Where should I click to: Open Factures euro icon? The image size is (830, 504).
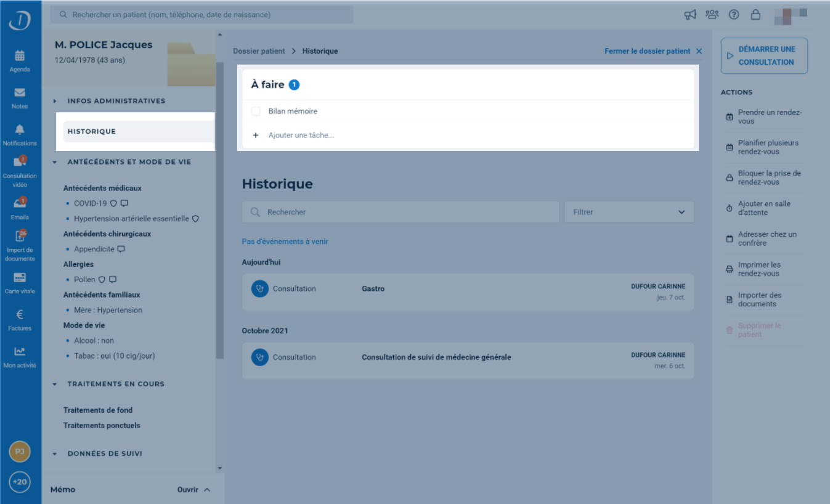click(x=20, y=314)
